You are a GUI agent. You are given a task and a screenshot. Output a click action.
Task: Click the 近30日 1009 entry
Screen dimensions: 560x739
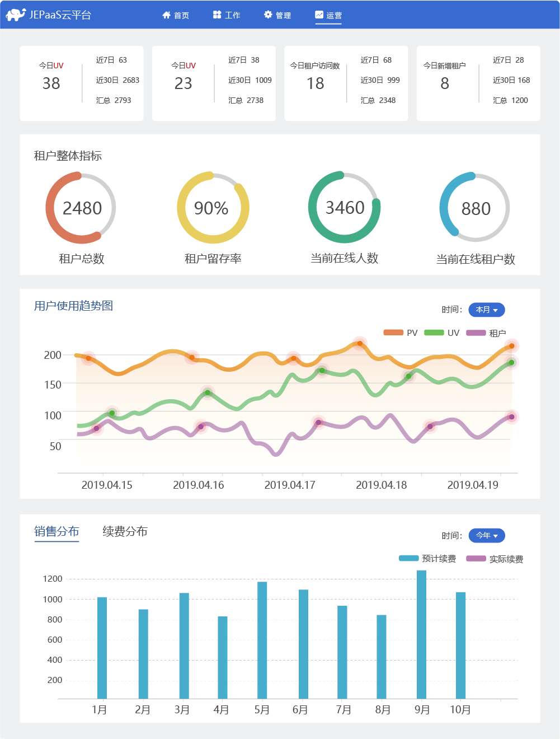[x=250, y=80]
